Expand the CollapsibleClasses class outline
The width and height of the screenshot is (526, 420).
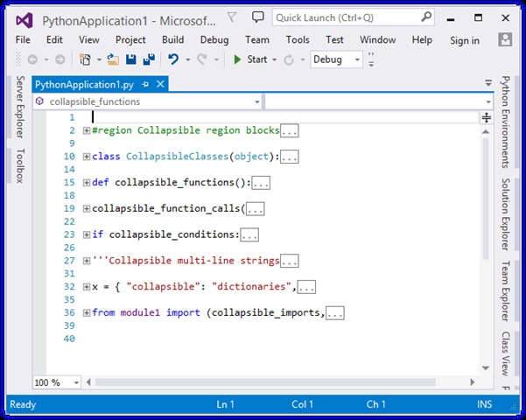(86, 157)
